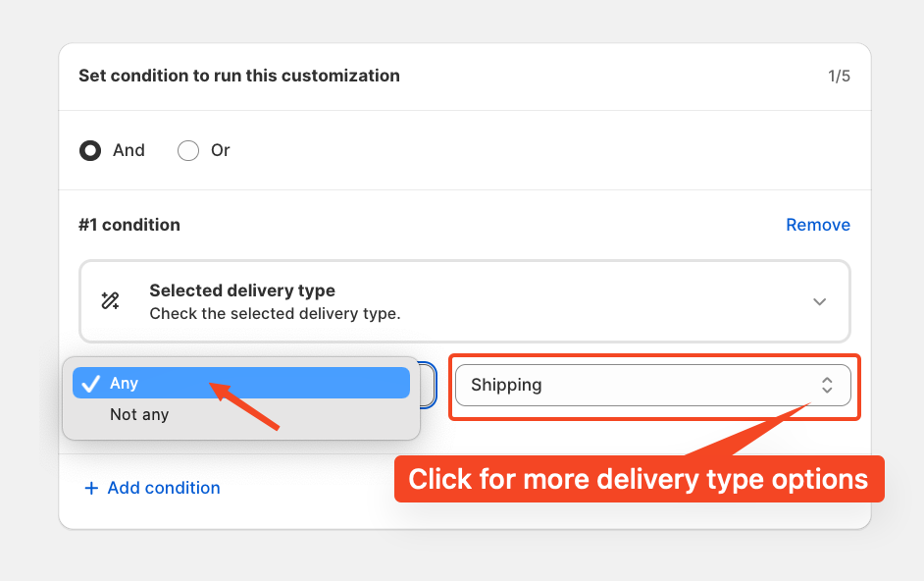Click the "Or" label text
The height and width of the screenshot is (581, 924).
(221, 150)
